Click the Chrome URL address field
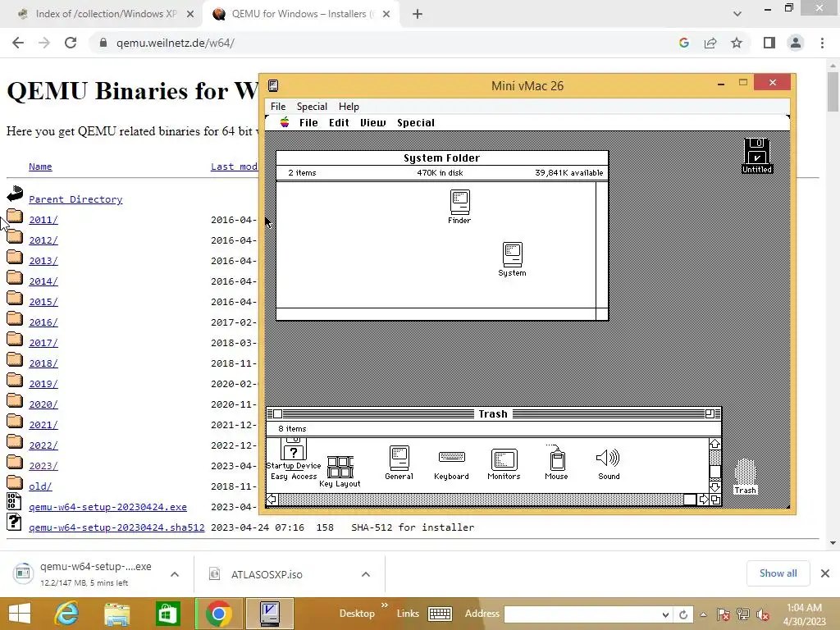 tap(386, 43)
